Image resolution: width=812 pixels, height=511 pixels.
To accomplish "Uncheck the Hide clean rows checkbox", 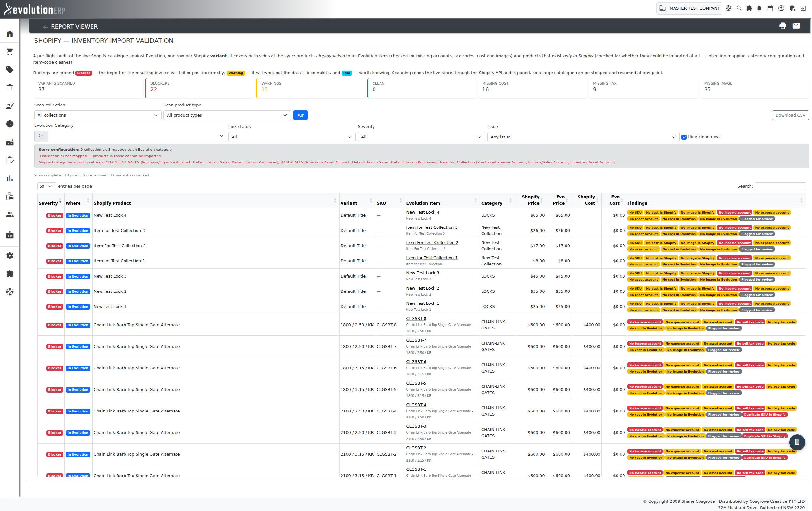I will [x=684, y=137].
